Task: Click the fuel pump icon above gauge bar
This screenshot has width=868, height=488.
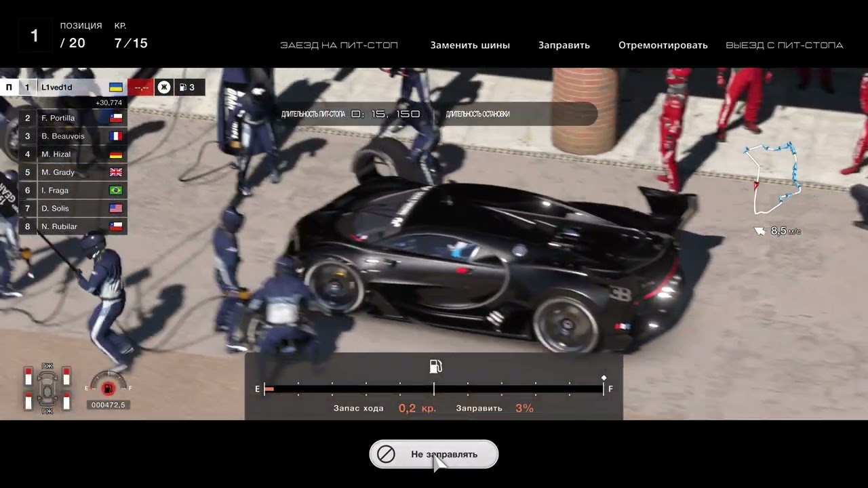Action: click(x=435, y=367)
